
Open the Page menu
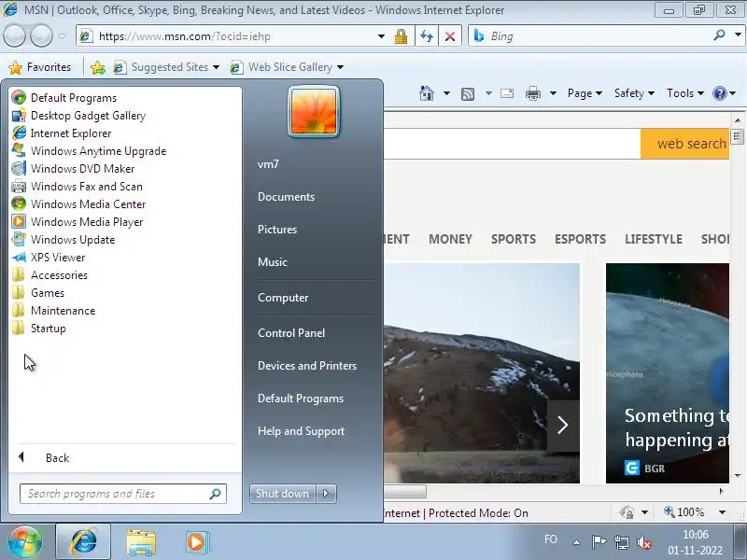pyautogui.click(x=585, y=93)
